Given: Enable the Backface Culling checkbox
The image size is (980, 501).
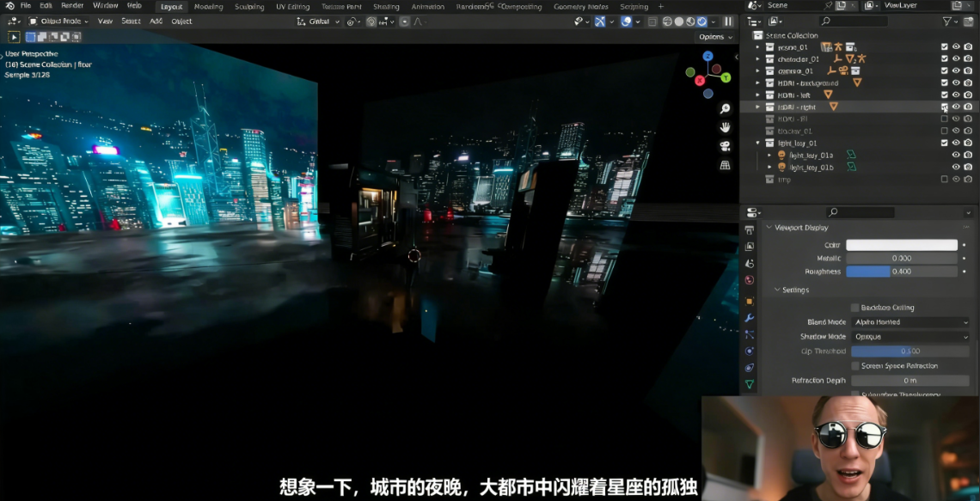Looking at the screenshot, I should click(854, 307).
